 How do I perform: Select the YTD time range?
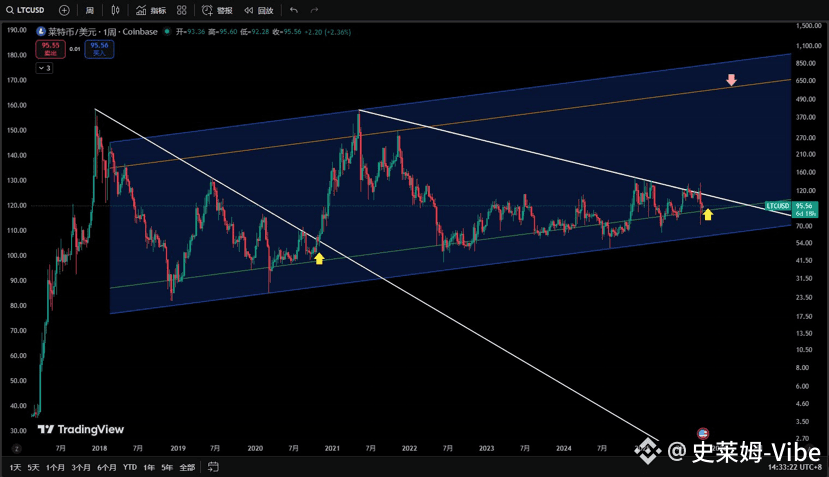(130, 467)
